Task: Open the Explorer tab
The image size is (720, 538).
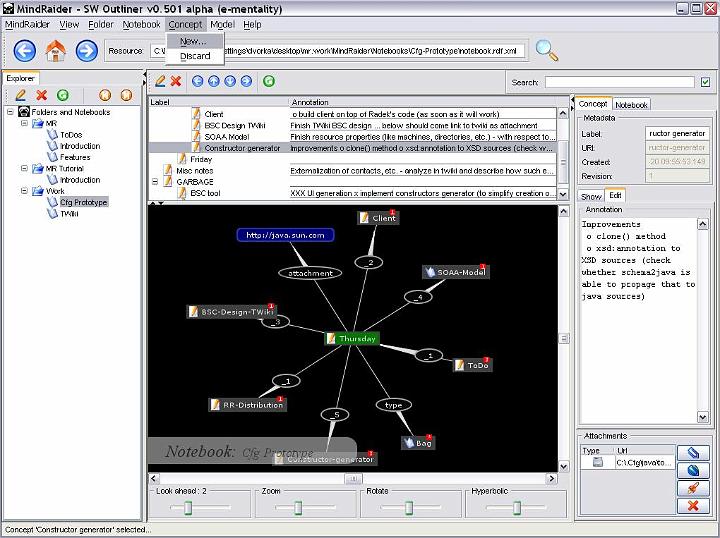Action: click(20, 78)
